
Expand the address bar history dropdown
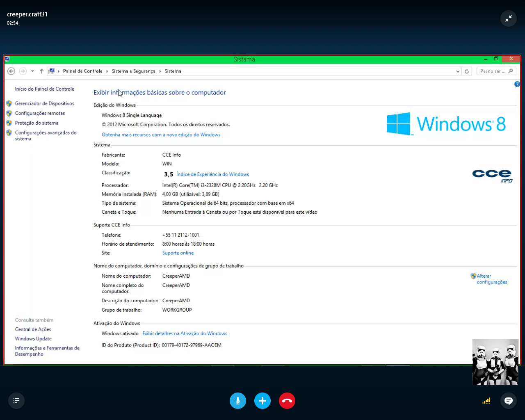click(x=458, y=71)
